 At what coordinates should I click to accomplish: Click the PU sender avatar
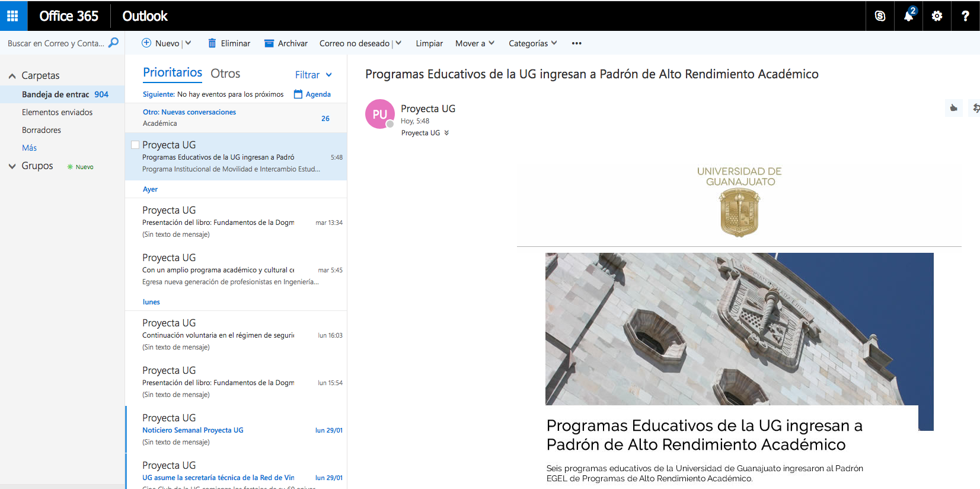[x=380, y=114]
